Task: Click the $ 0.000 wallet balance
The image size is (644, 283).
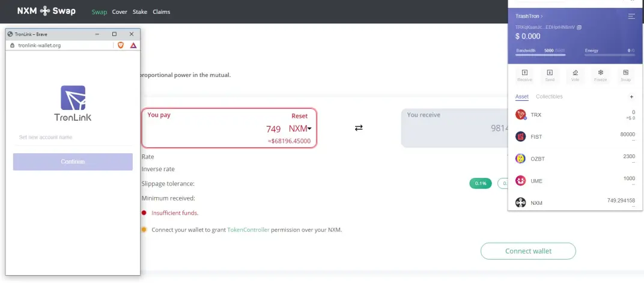Action: click(x=528, y=36)
